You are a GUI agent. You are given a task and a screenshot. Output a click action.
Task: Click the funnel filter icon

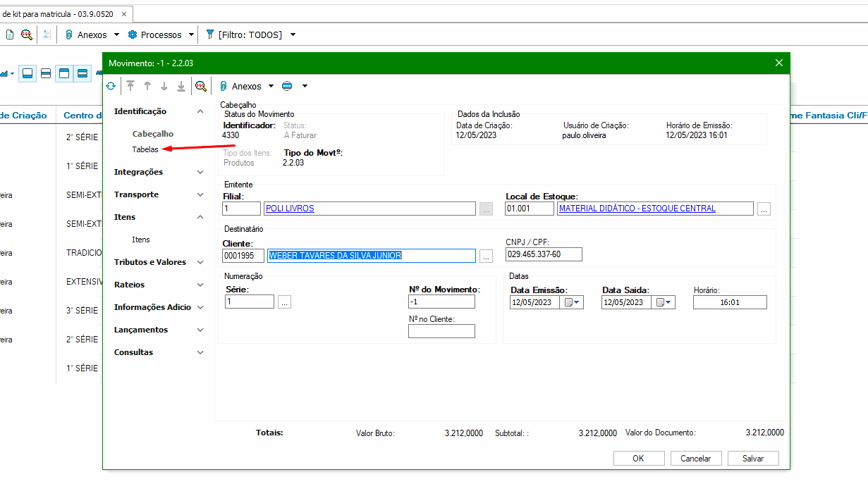[210, 35]
